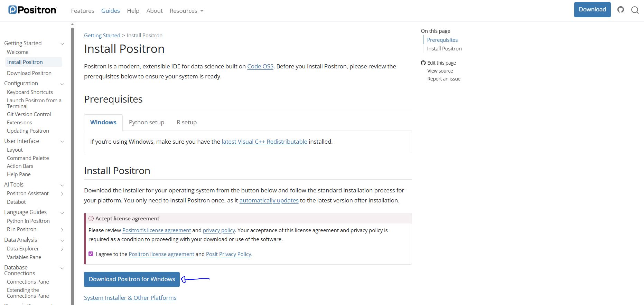Open the search magnifier icon
The width and height of the screenshot is (644, 305).
(x=635, y=10)
